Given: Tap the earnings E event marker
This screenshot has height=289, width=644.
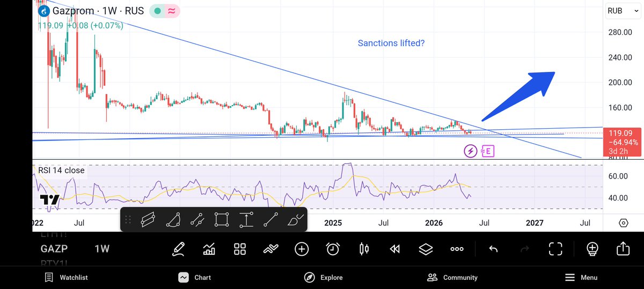Looking at the screenshot, I should coord(488,151).
